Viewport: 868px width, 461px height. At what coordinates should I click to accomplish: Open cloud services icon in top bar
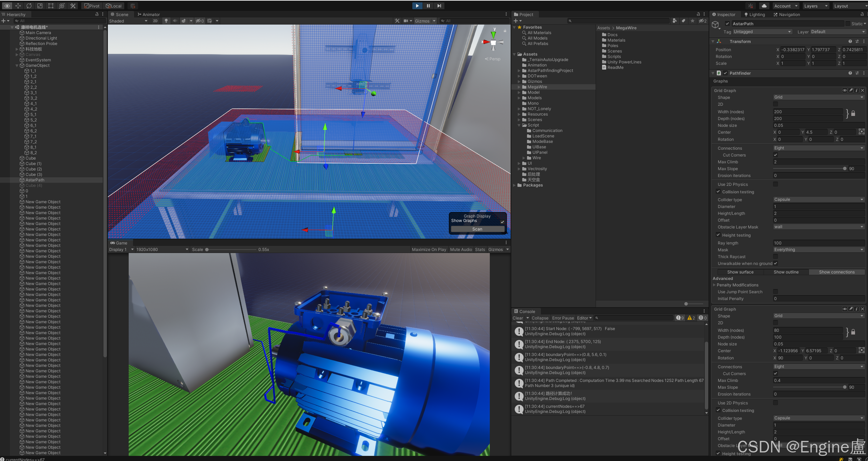[x=764, y=6]
